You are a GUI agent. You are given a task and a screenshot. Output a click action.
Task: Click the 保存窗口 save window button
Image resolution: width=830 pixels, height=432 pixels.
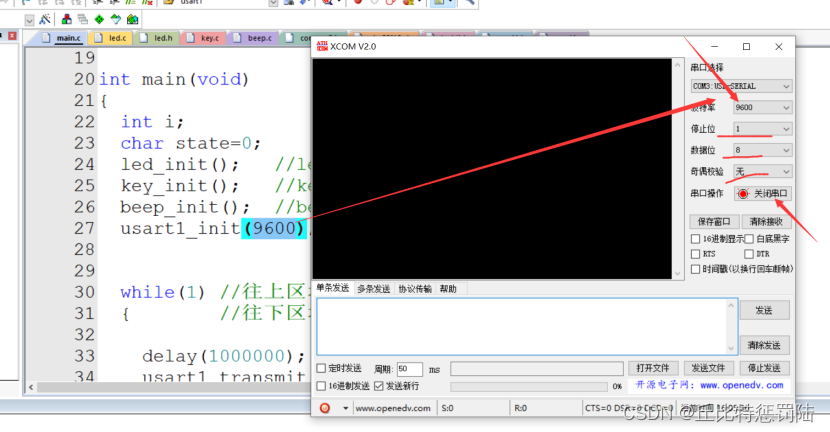pos(714,221)
